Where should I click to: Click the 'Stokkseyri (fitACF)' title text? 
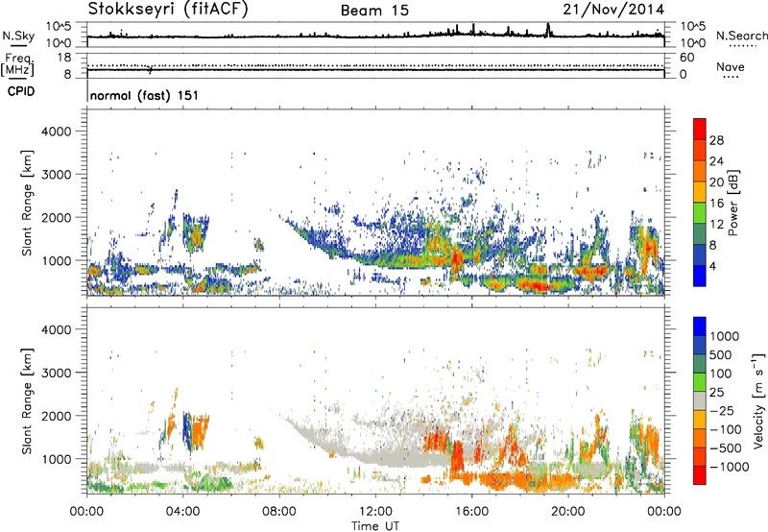[168, 10]
